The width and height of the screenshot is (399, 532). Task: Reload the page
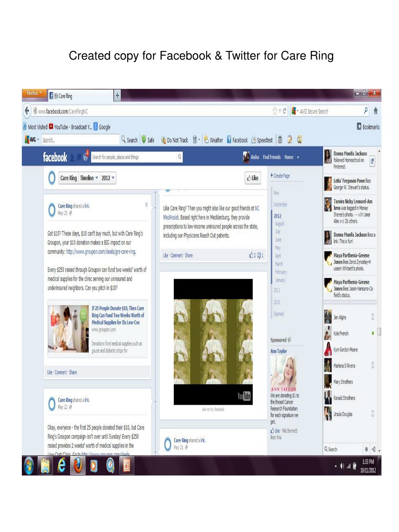click(284, 111)
